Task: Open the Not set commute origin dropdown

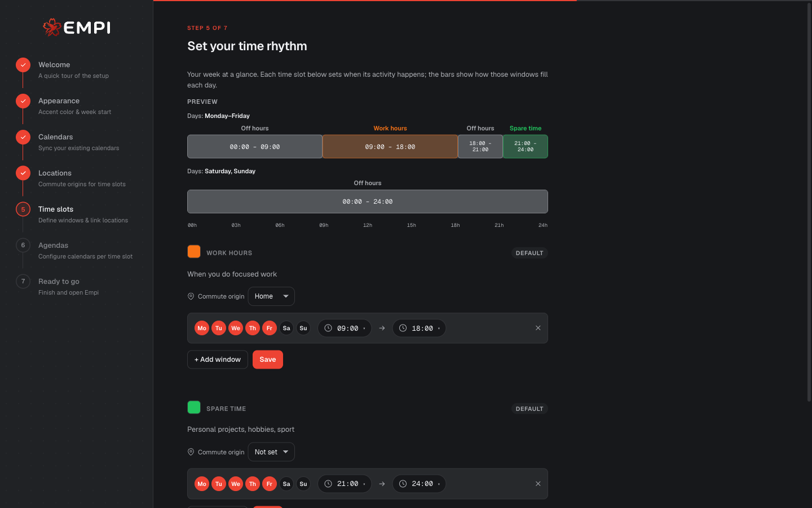Action: click(271, 452)
